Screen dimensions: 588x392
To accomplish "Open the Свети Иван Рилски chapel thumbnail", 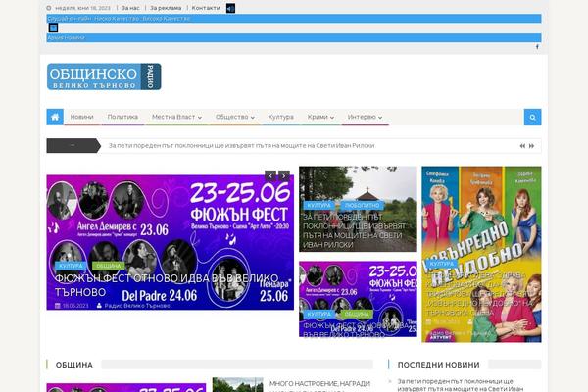I will pyautogui.click(x=358, y=209).
